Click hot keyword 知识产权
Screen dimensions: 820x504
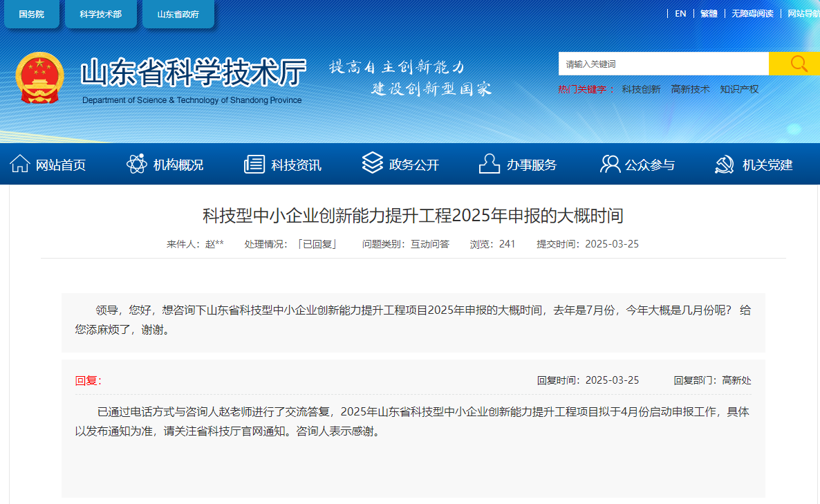click(x=739, y=89)
